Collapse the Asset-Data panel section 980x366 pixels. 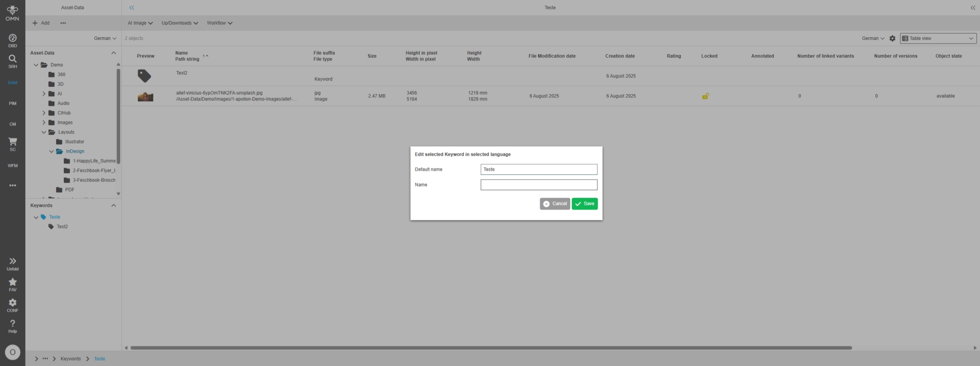pos(113,53)
